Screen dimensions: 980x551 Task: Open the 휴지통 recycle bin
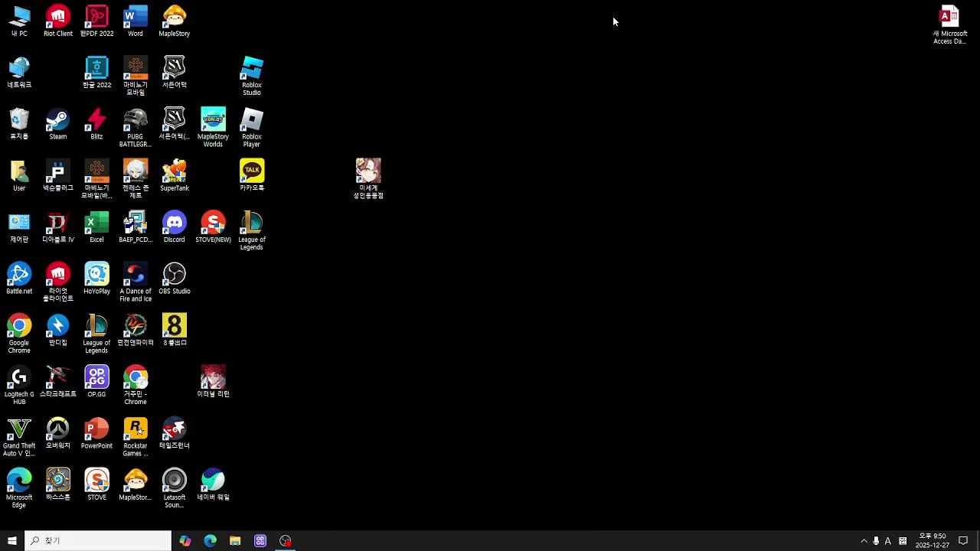coord(19,124)
